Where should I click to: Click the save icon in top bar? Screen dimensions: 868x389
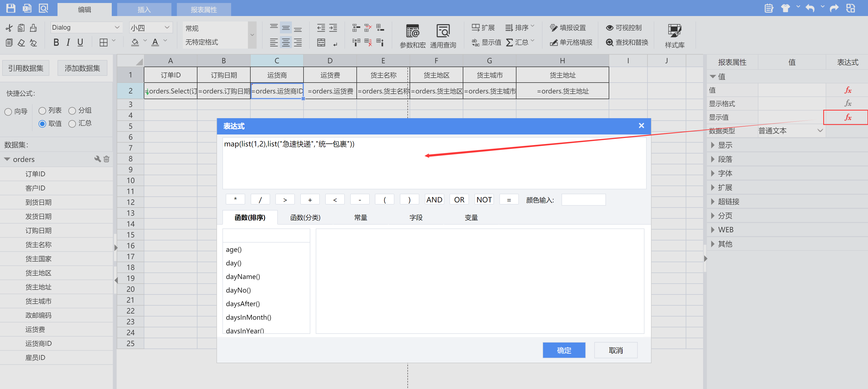[x=11, y=8]
